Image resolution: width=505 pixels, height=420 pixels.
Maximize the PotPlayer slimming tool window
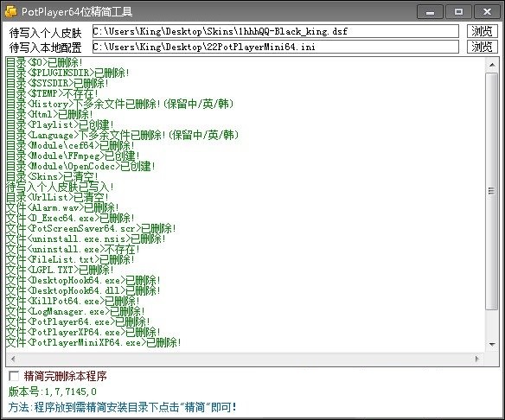coord(458,12)
